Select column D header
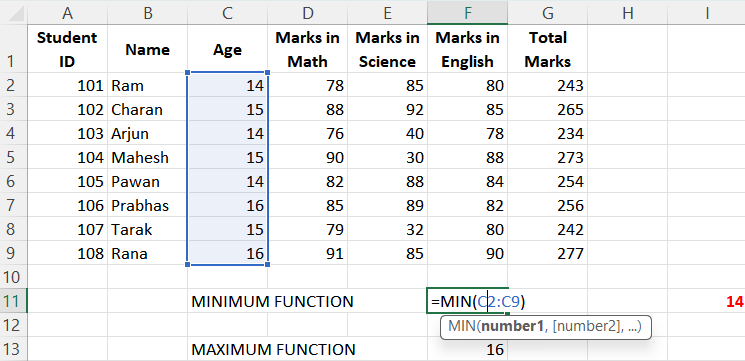 coord(307,13)
